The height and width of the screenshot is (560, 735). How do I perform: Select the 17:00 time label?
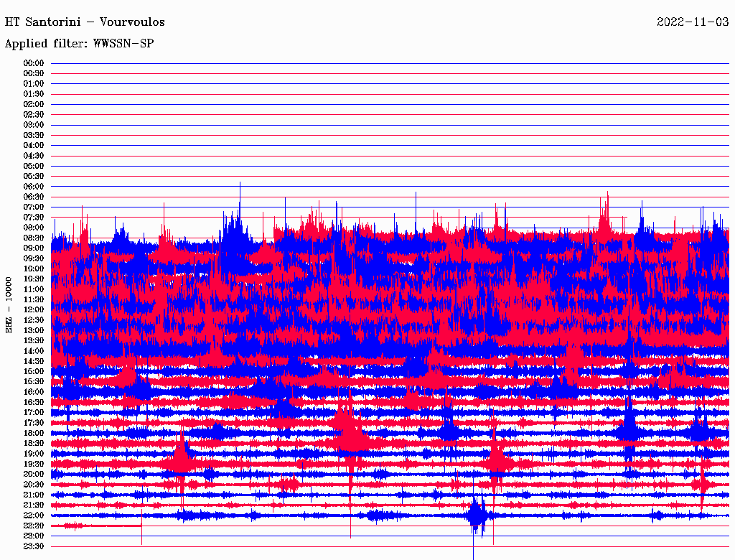[x=34, y=412]
